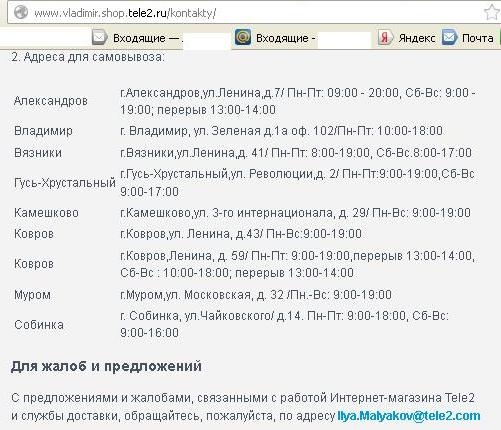The image size is (501, 430).
Task: Open the Яндекс bookmark label
Action: (x=417, y=38)
